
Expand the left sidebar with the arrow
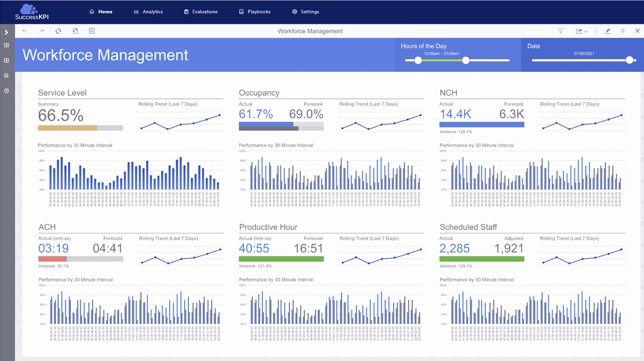coord(6,32)
